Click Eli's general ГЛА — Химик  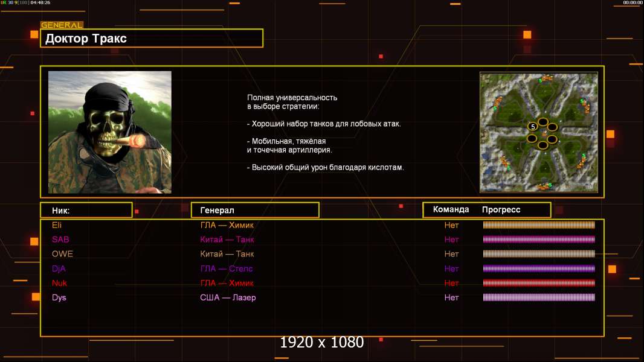pos(227,225)
